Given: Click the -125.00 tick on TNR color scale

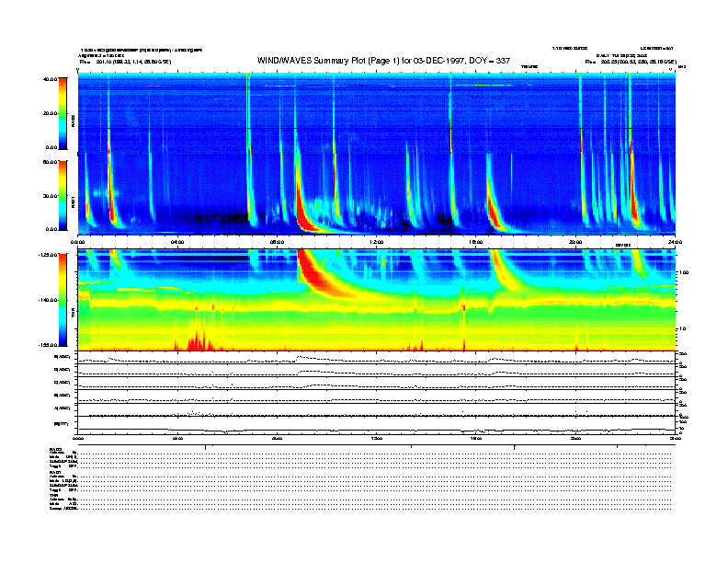Looking at the screenshot, I should (48, 255).
